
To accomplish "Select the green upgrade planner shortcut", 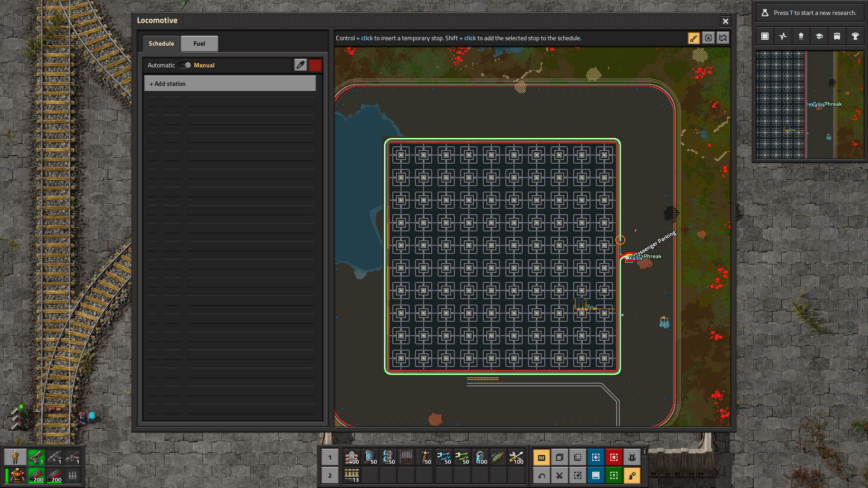I will [613, 475].
